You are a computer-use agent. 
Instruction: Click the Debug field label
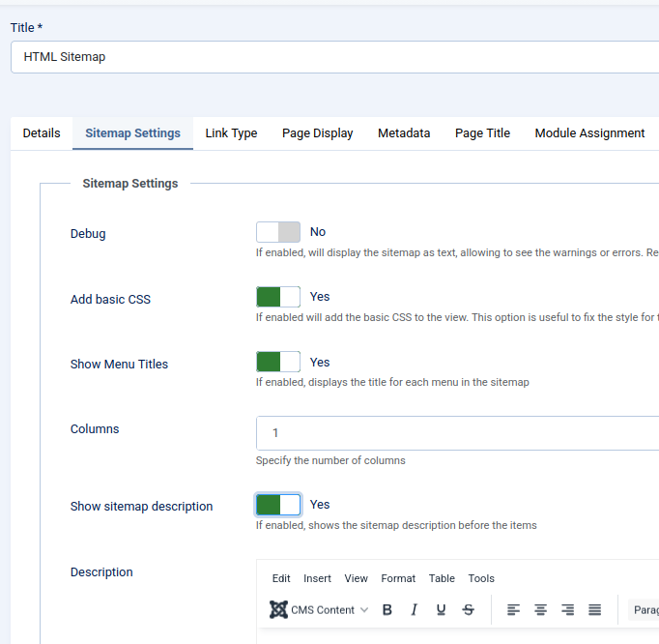pos(88,234)
